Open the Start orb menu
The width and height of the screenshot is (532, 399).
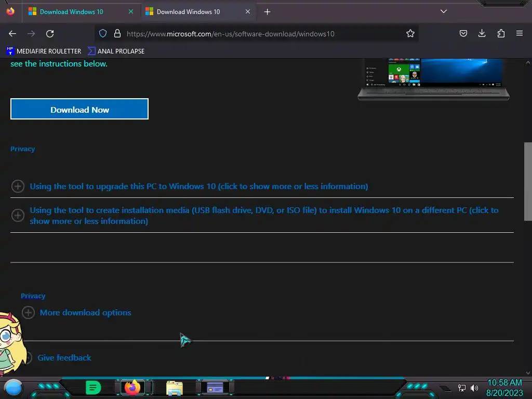pos(13,388)
